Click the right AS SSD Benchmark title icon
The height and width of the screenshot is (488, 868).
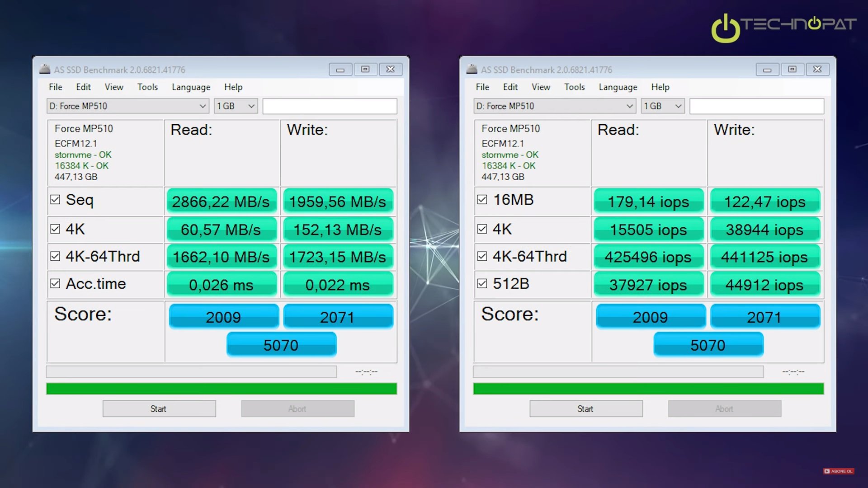pos(472,69)
